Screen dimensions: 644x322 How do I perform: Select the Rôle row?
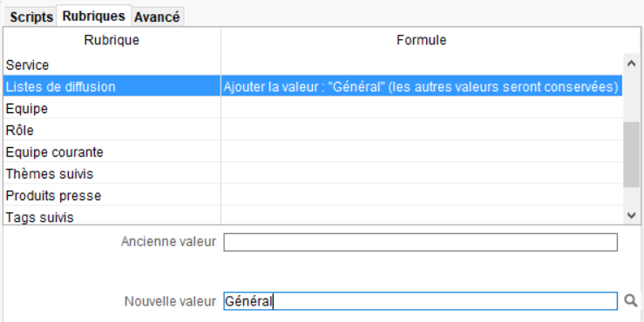[313, 130]
